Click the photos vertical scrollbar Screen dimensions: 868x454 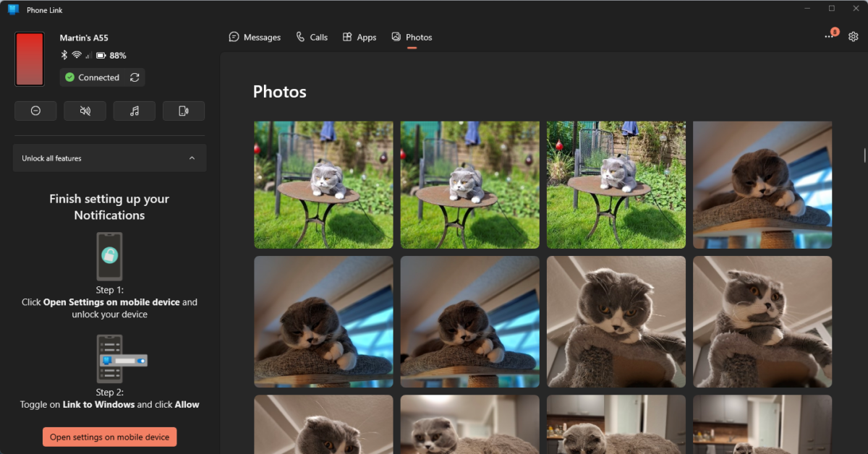pyautogui.click(x=864, y=155)
